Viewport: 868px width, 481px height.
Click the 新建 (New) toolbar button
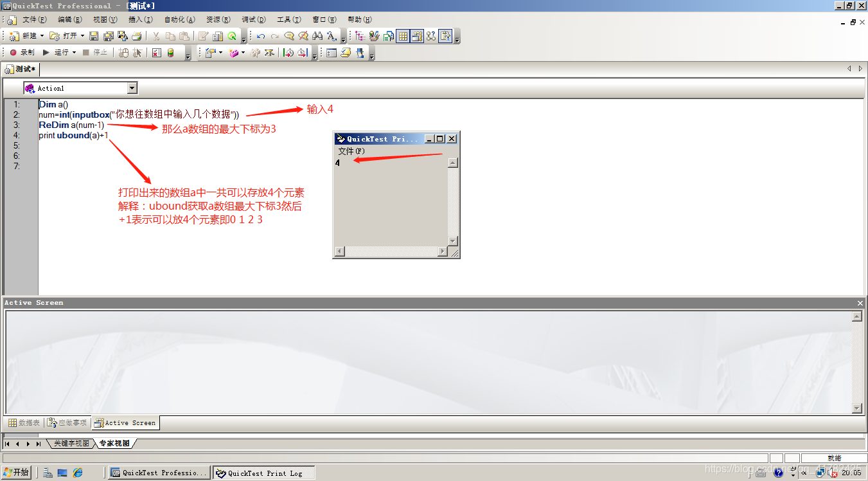pyautogui.click(x=23, y=36)
